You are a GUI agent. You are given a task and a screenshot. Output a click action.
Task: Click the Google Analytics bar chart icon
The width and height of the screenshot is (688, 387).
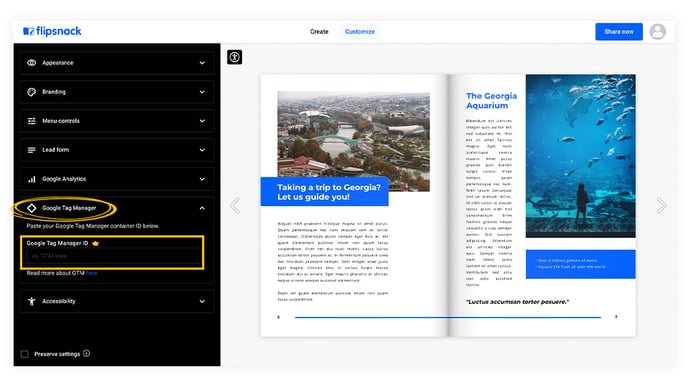(x=32, y=179)
